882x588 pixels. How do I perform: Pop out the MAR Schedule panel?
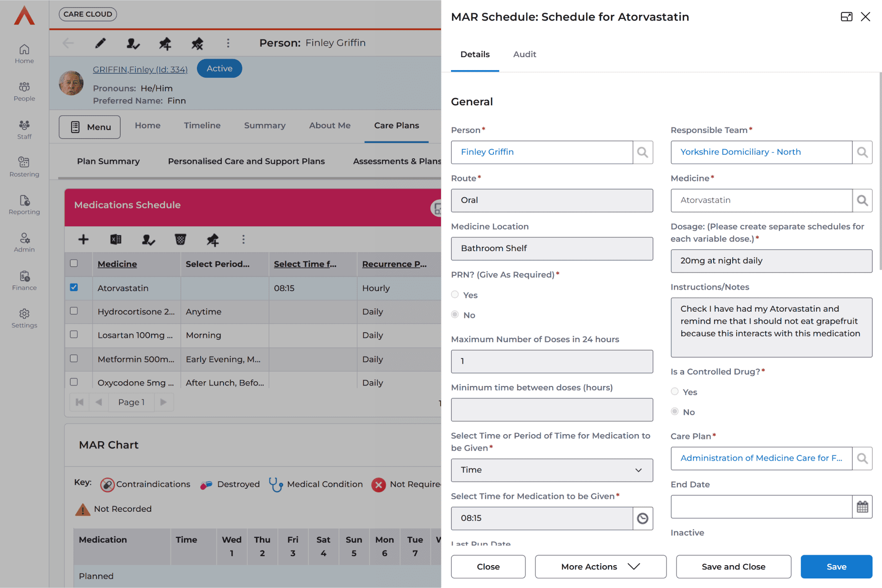pyautogui.click(x=846, y=17)
